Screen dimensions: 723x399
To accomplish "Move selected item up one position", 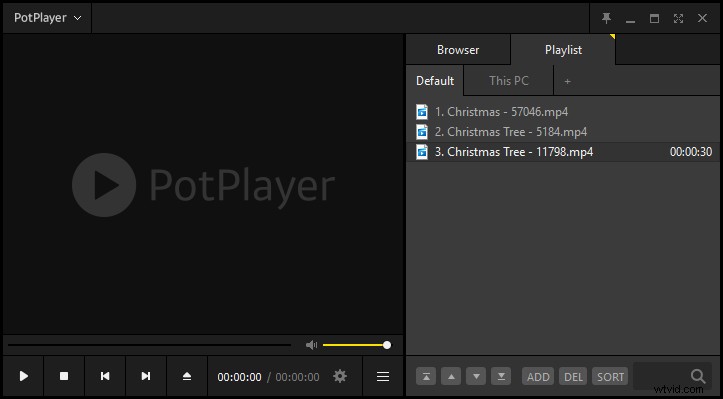I will [x=451, y=376].
